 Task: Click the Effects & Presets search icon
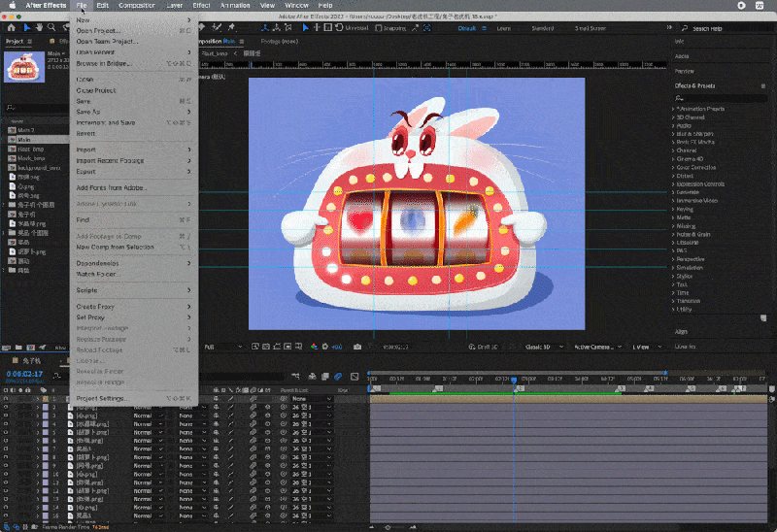click(679, 99)
